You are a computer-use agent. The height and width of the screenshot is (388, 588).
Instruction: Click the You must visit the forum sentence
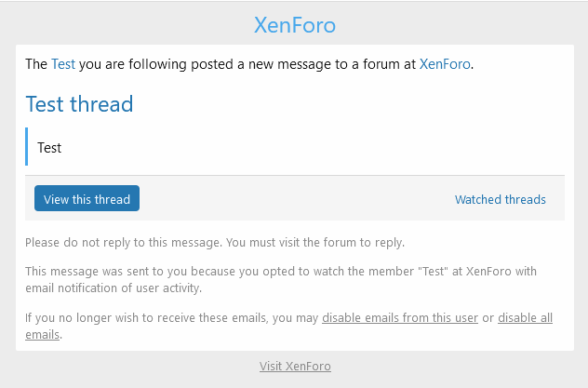315,243
